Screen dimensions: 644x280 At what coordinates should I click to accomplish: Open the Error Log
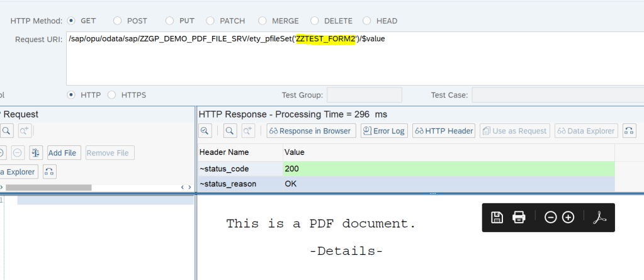click(x=385, y=131)
